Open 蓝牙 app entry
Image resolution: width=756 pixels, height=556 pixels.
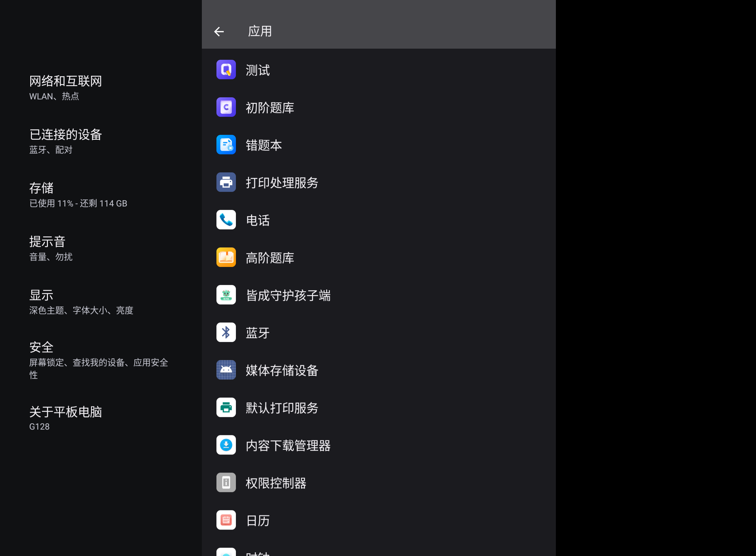(x=379, y=332)
